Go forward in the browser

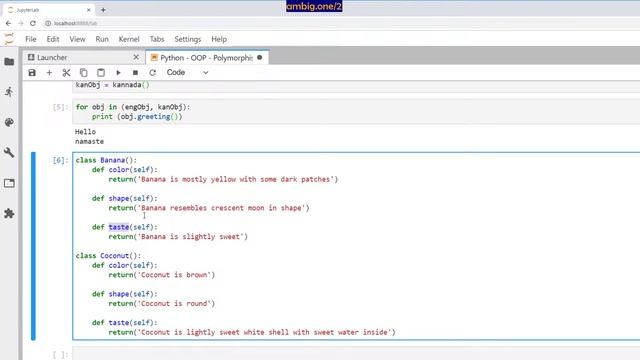tap(21, 23)
